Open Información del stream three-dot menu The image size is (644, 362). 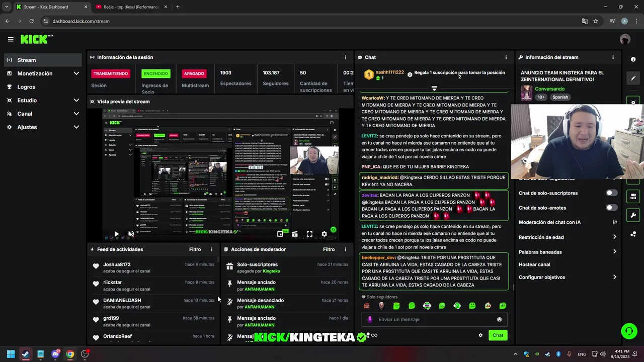click(613, 57)
